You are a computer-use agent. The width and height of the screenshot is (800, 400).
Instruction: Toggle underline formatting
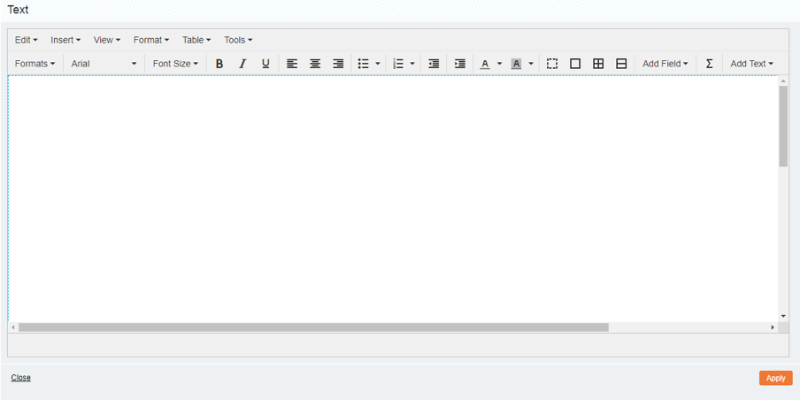pyautogui.click(x=265, y=64)
